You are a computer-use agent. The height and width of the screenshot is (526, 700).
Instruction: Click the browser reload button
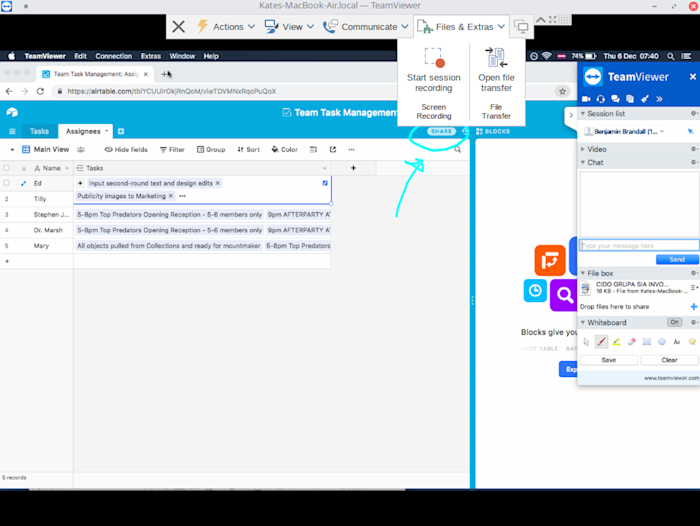[40, 91]
